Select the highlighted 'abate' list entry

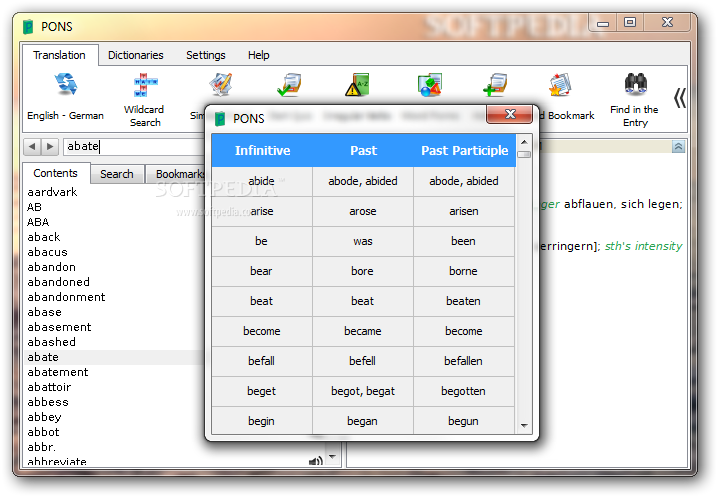coord(114,357)
